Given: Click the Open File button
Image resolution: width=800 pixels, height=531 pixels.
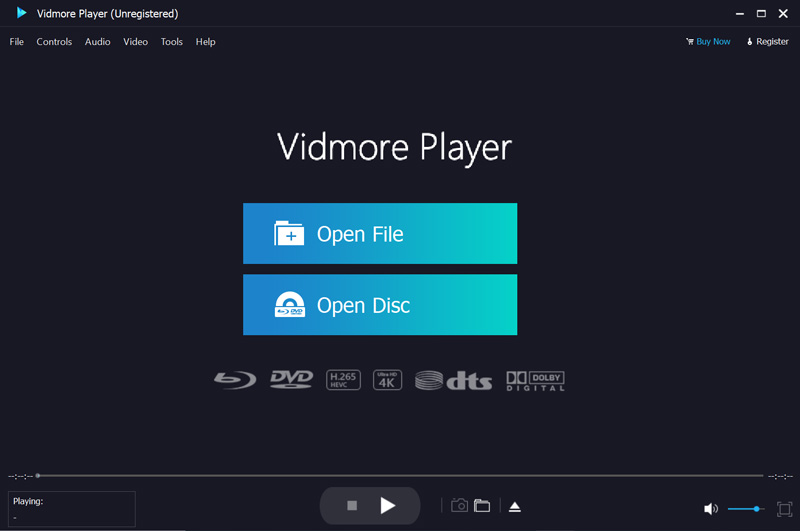Looking at the screenshot, I should point(380,234).
